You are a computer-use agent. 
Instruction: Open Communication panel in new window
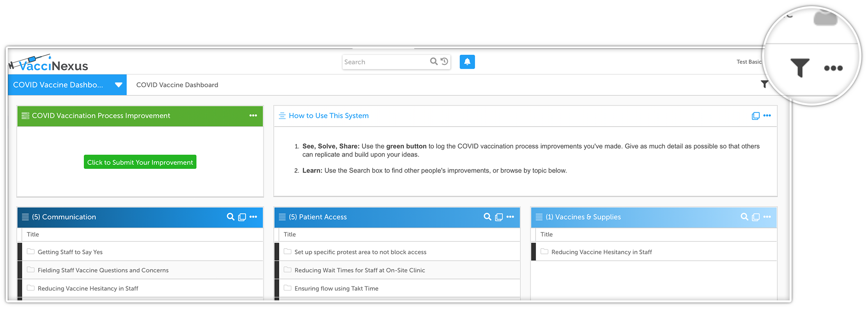(242, 217)
